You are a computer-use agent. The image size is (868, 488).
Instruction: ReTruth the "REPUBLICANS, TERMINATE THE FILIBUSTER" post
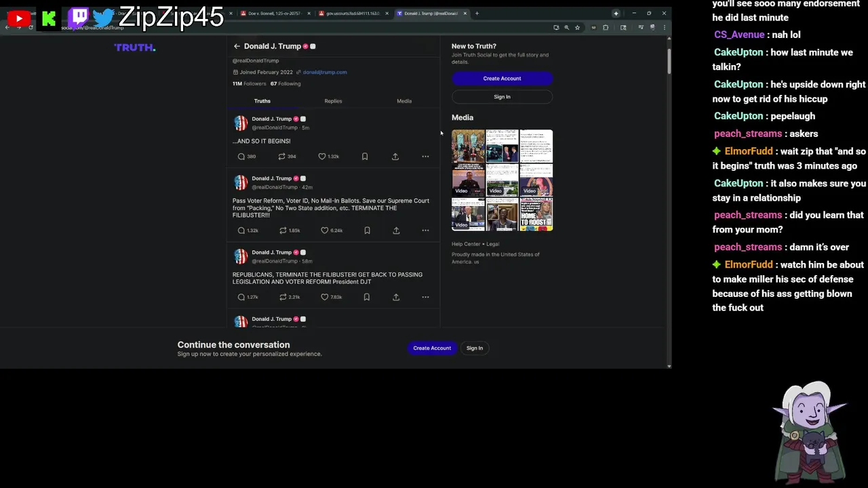290,297
